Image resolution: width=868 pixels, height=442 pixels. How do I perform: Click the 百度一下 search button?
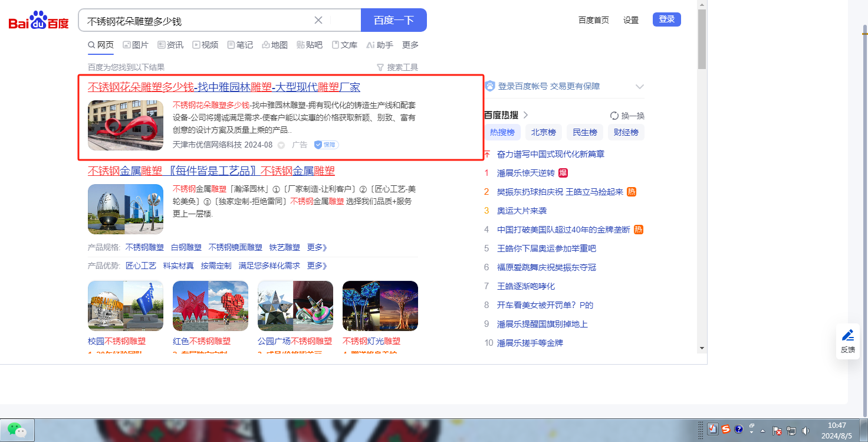(x=394, y=20)
